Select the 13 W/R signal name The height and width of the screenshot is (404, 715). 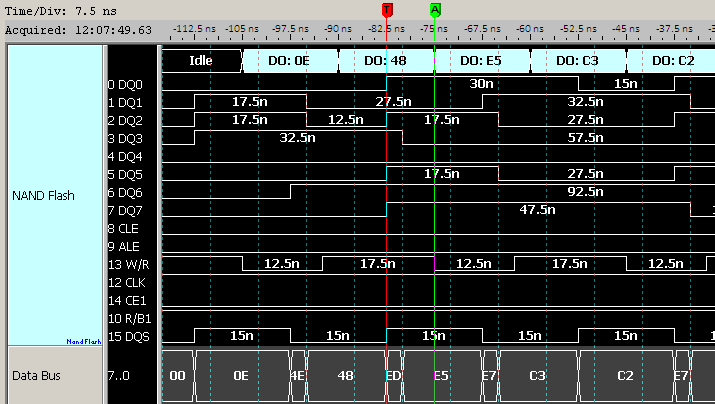coord(129,264)
